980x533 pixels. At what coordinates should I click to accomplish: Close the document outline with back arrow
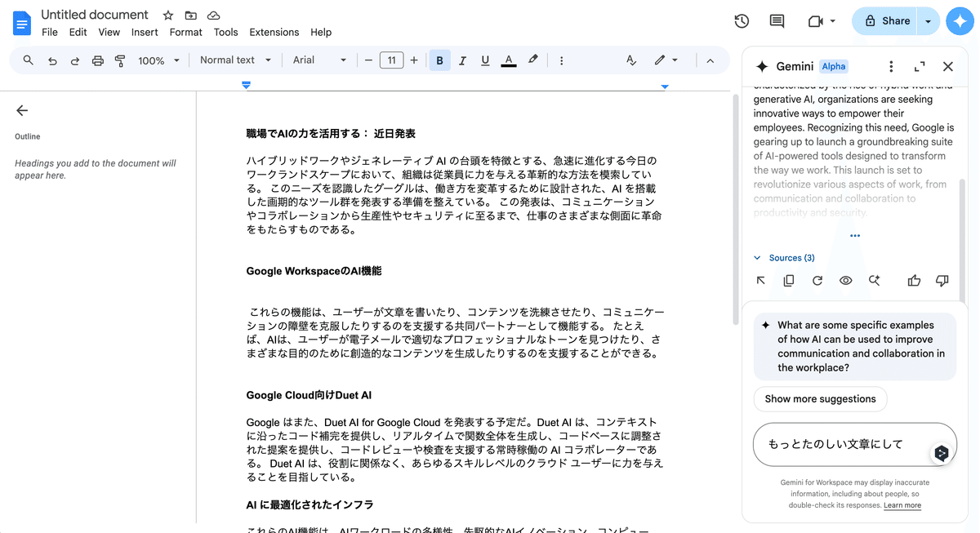22,110
